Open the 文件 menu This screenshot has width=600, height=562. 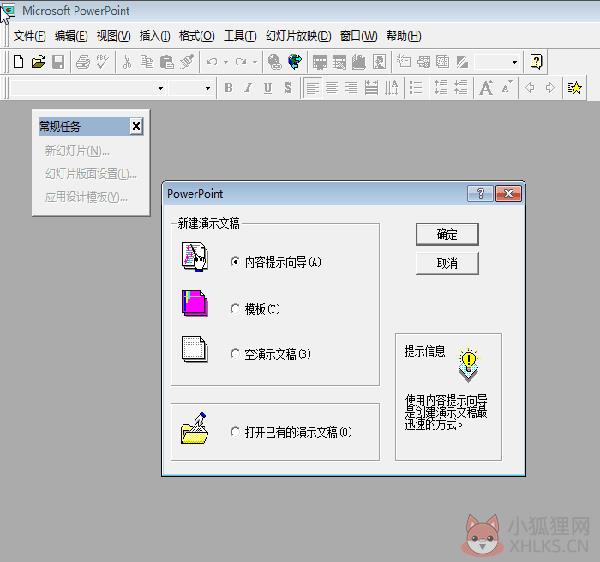pos(29,36)
